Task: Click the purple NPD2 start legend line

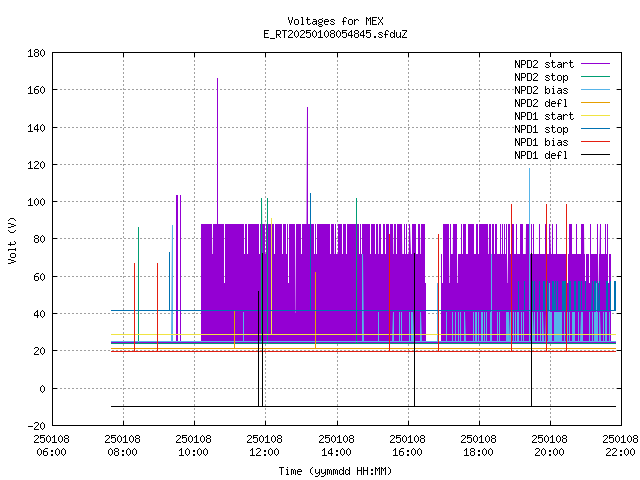Action: point(595,64)
